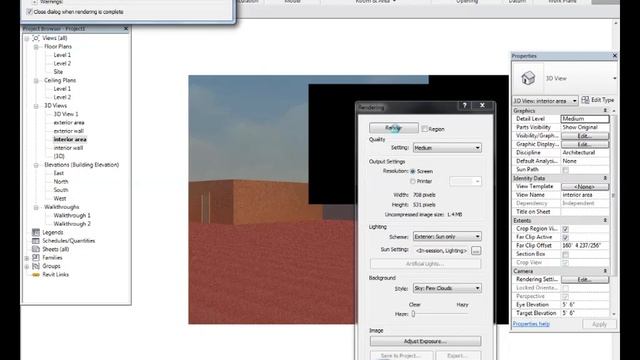The width and height of the screenshot is (640, 360).
Task: Click the Schedules/Quantities icon
Action: point(36,241)
